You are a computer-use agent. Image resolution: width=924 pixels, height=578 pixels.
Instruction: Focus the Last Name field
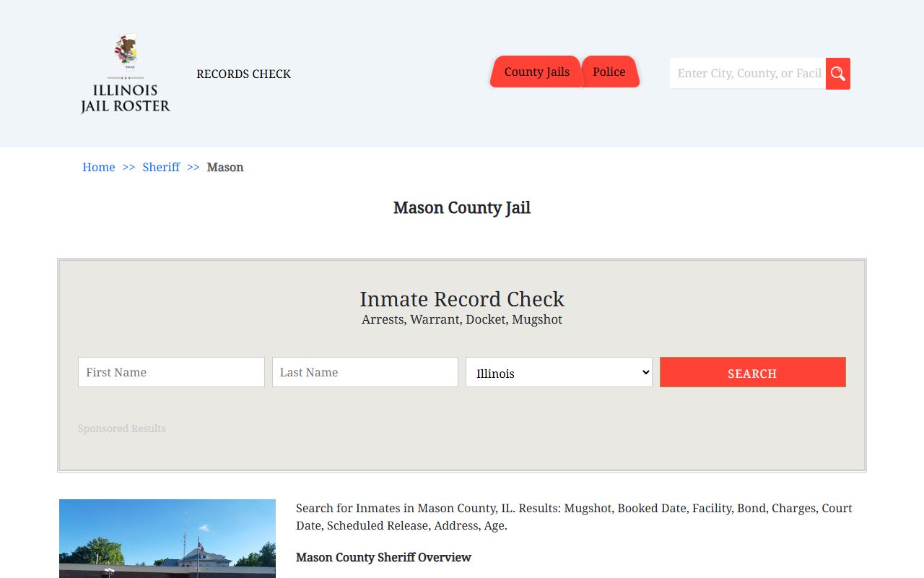pyautogui.click(x=365, y=372)
